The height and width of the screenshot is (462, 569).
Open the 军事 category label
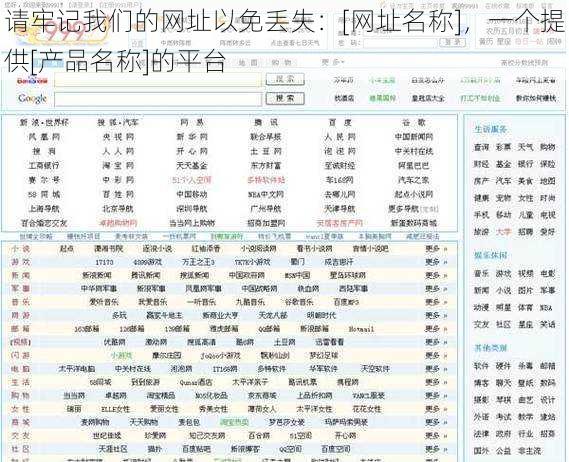pyautogui.click(x=21, y=289)
